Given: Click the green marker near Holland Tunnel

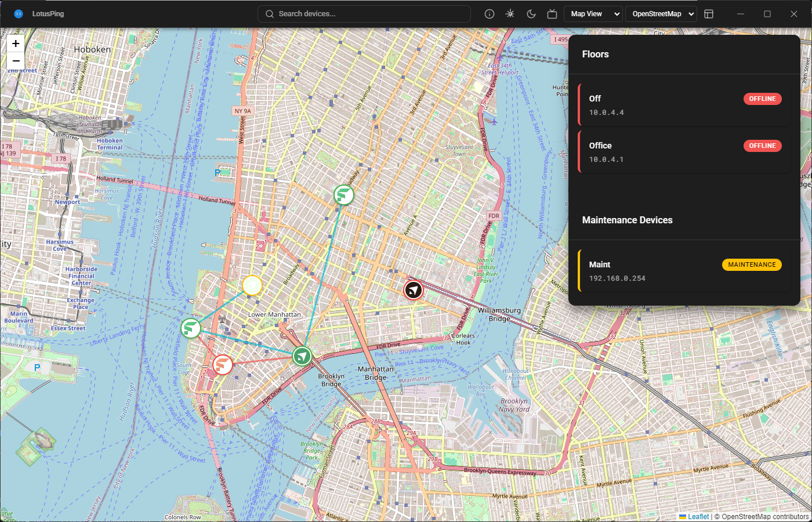Looking at the screenshot, I should click(343, 195).
